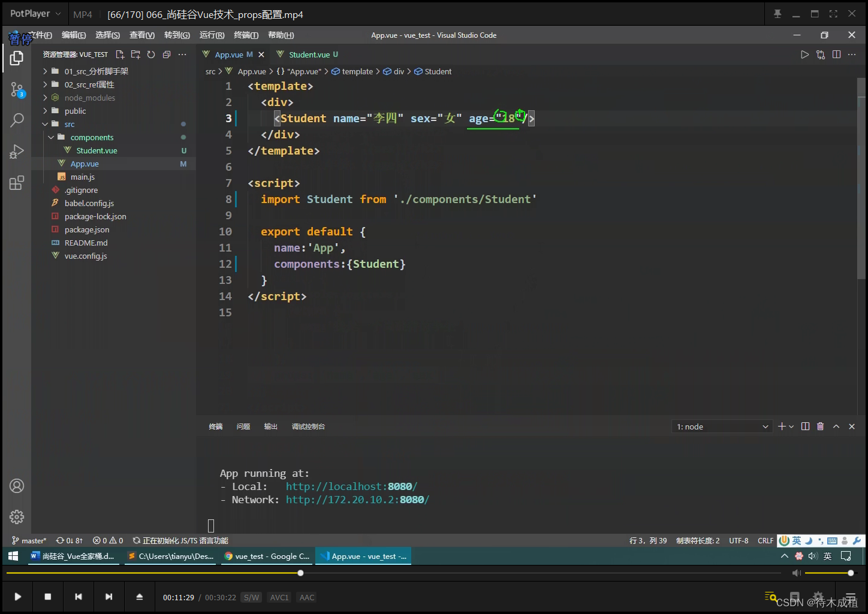Click sync changes indicator in status bar
Image resolution: width=868 pixels, height=614 pixels.
[70, 540]
